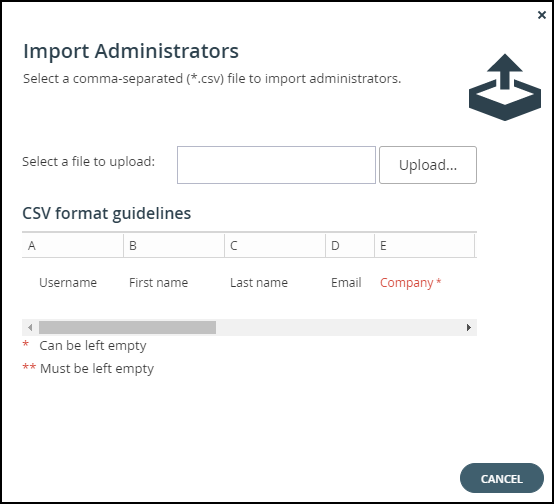Click the Username cell
Screen dimensions: 554x504
point(68,282)
